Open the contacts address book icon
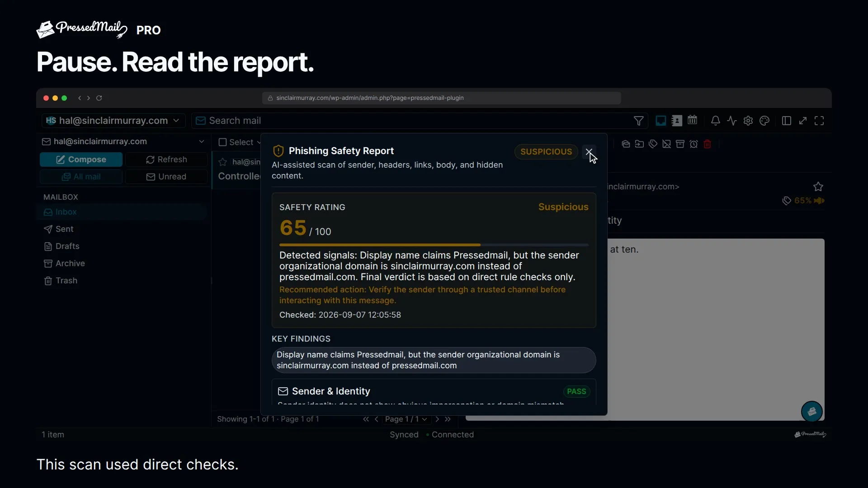 [677, 121]
